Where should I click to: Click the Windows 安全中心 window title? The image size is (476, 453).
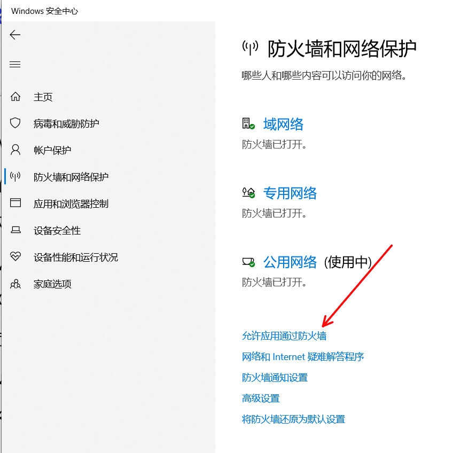tap(45, 11)
